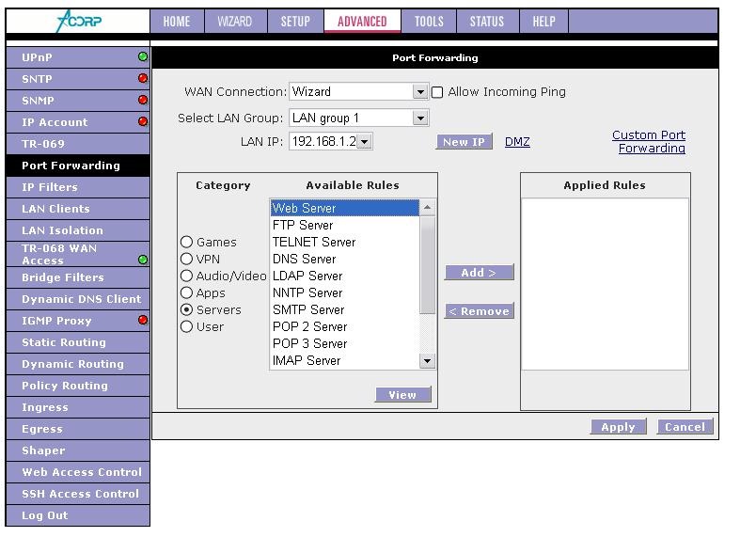Switch to the TOOLS tab
The image size is (756, 553).
click(x=429, y=22)
